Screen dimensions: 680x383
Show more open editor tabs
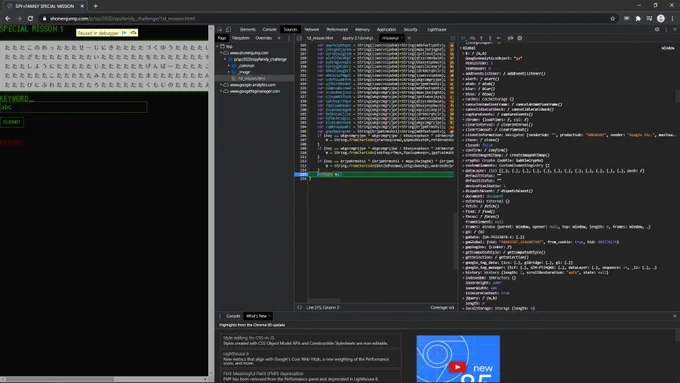[409, 38]
